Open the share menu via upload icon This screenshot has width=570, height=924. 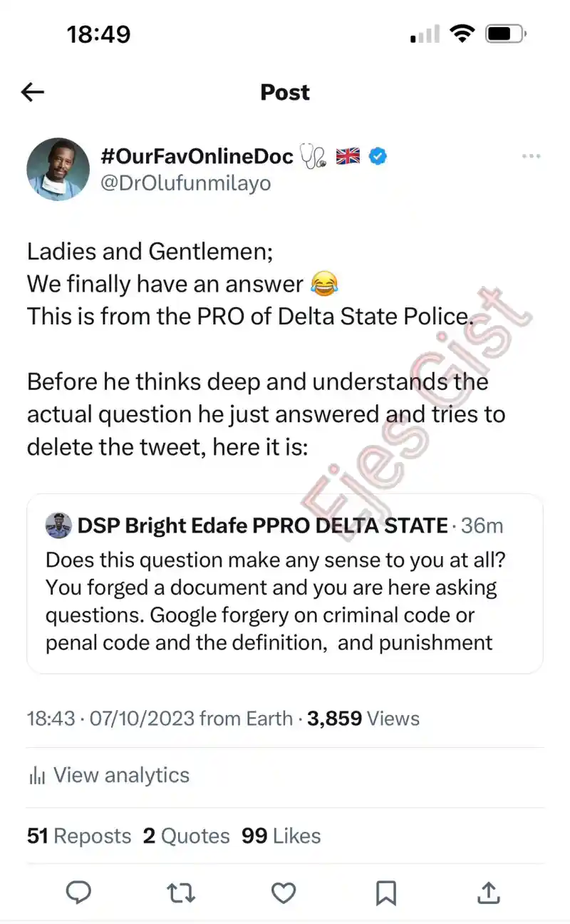tap(488, 892)
